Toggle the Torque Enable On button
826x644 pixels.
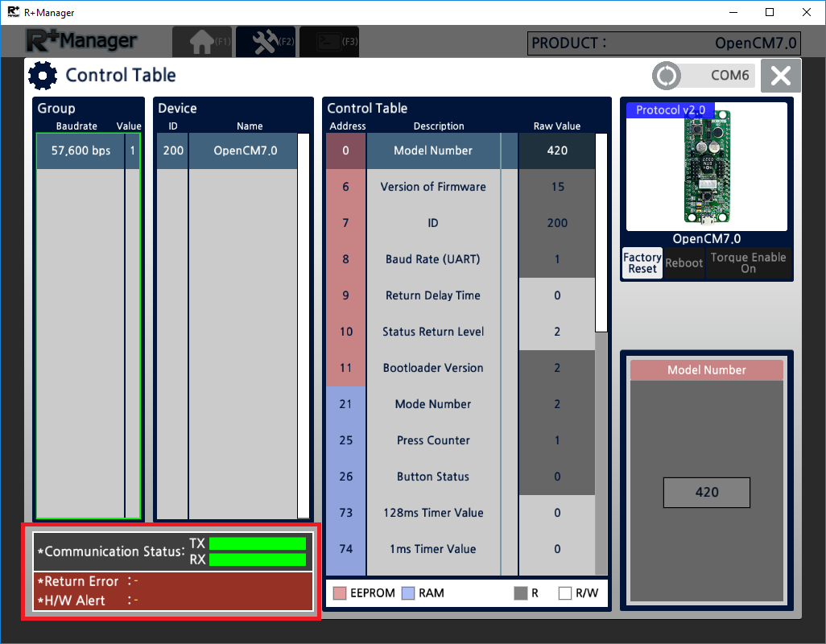(748, 263)
